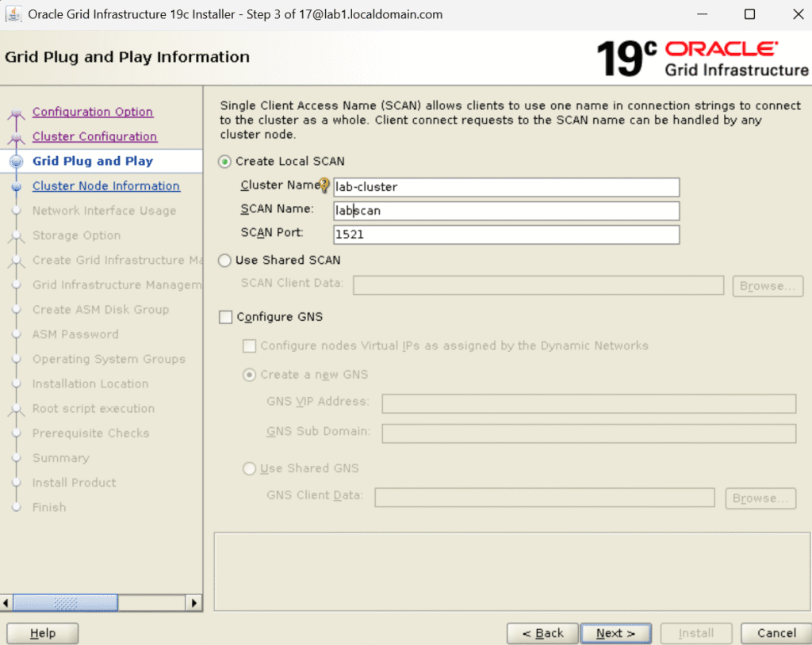Click into the Cluster Name field
Viewport: 812px width, 645px height.
[507, 187]
